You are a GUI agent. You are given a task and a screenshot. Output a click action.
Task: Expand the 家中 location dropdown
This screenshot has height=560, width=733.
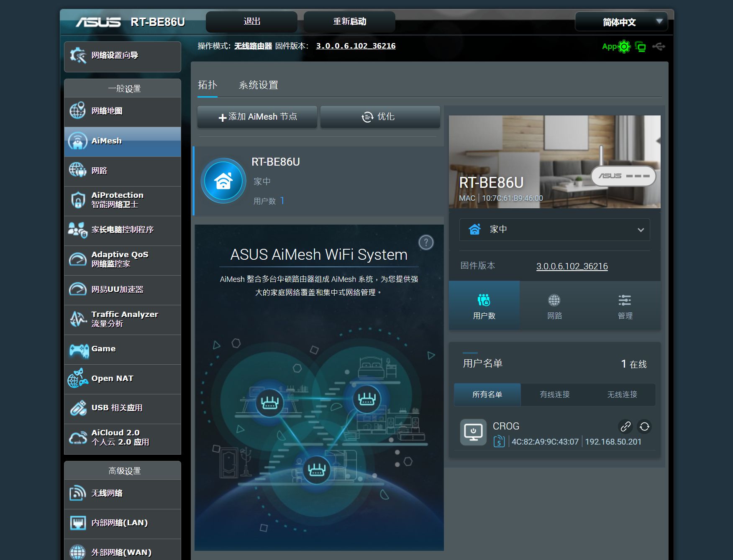pos(554,230)
